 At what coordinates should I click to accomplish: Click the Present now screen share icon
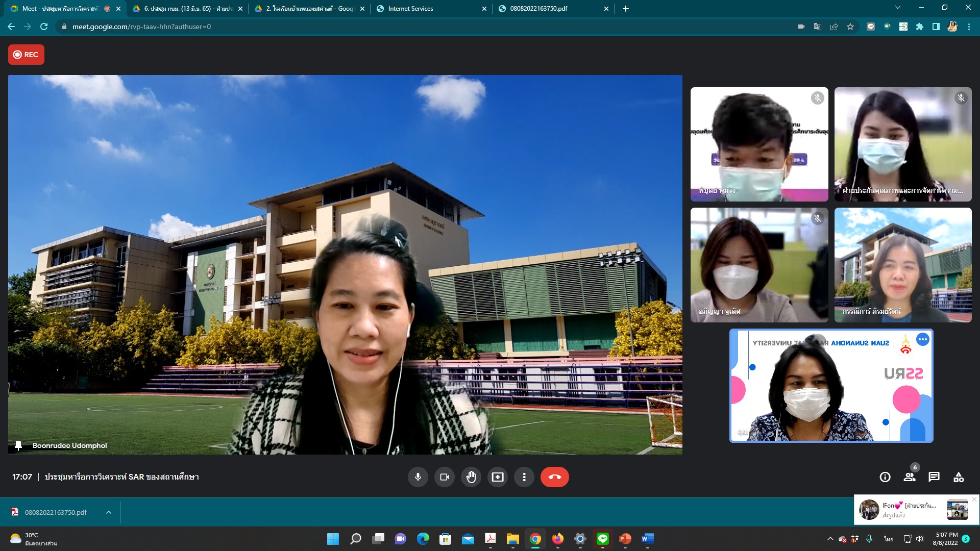tap(497, 477)
